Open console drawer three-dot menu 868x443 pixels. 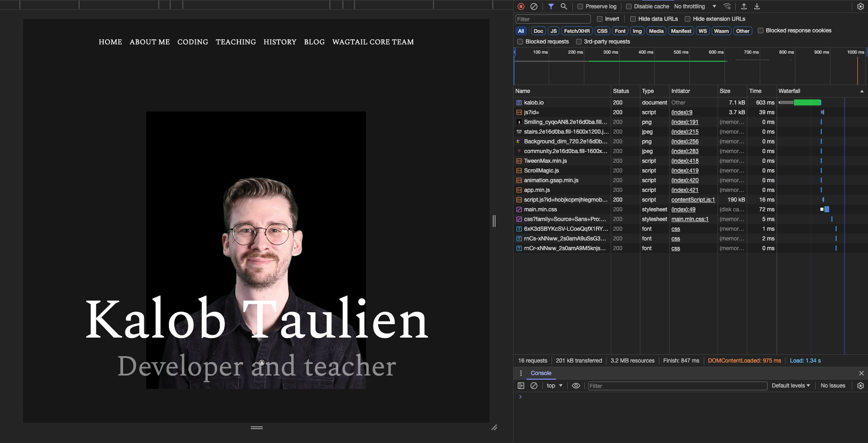coord(521,373)
